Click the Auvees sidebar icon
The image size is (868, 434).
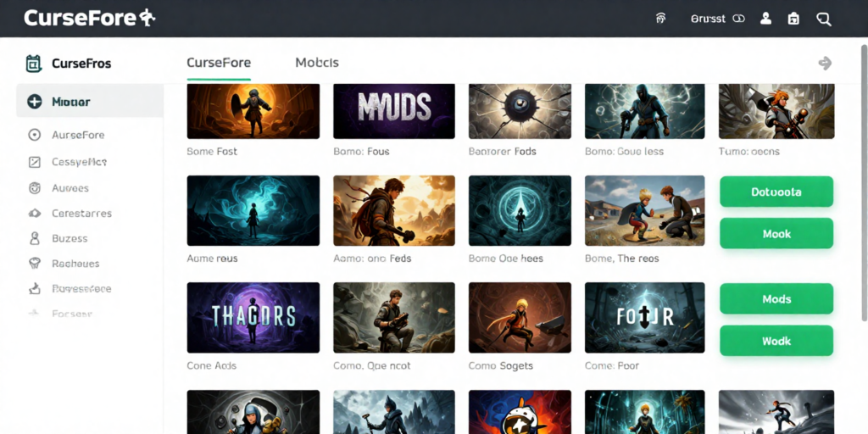[34, 187]
